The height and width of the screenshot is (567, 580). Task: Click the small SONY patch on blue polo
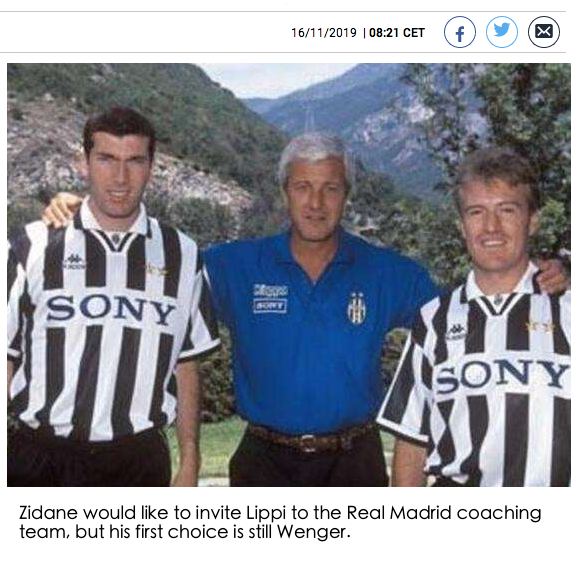coord(270,306)
